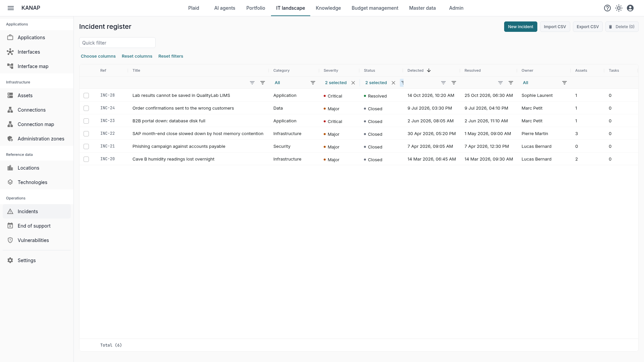Viewport: 644px width, 362px height.
Task: Open Settings in the sidebar
Action: (37, 260)
